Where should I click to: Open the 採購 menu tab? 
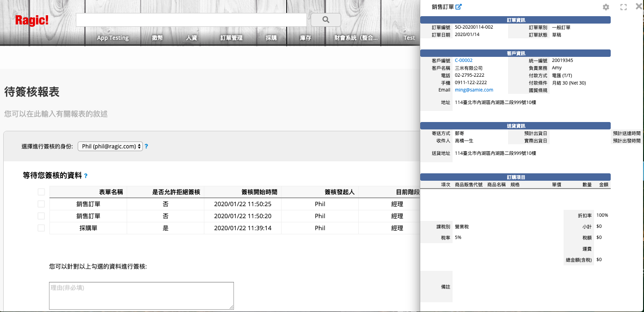coord(271,38)
